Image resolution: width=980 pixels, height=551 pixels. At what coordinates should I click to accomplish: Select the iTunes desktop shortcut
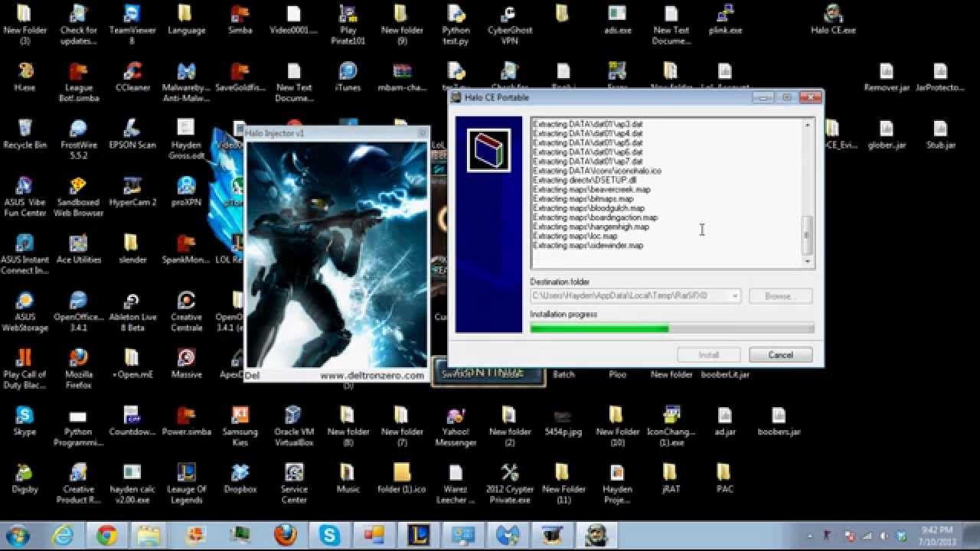click(348, 77)
